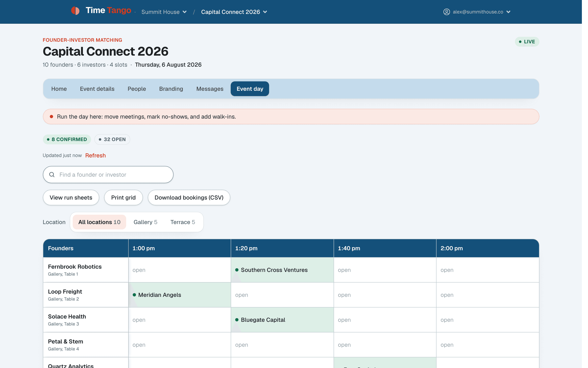Filter by All locations
The image size is (588, 368).
tap(99, 222)
